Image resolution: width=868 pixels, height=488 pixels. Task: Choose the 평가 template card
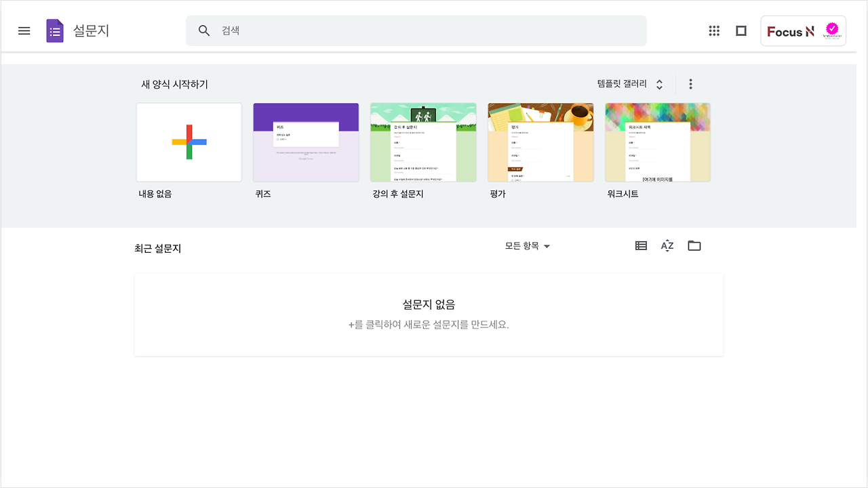pyautogui.click(x=540, y=142)
